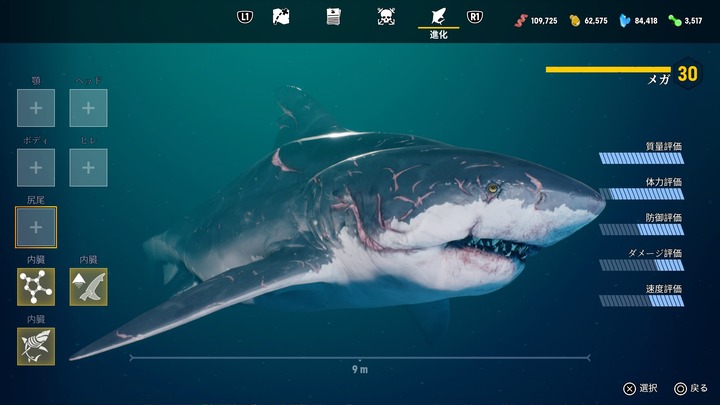Click the 体力評価 rating bar
The width and height of the screenshot is (720, 405).
pyautogui.click(x=641, y=194)
